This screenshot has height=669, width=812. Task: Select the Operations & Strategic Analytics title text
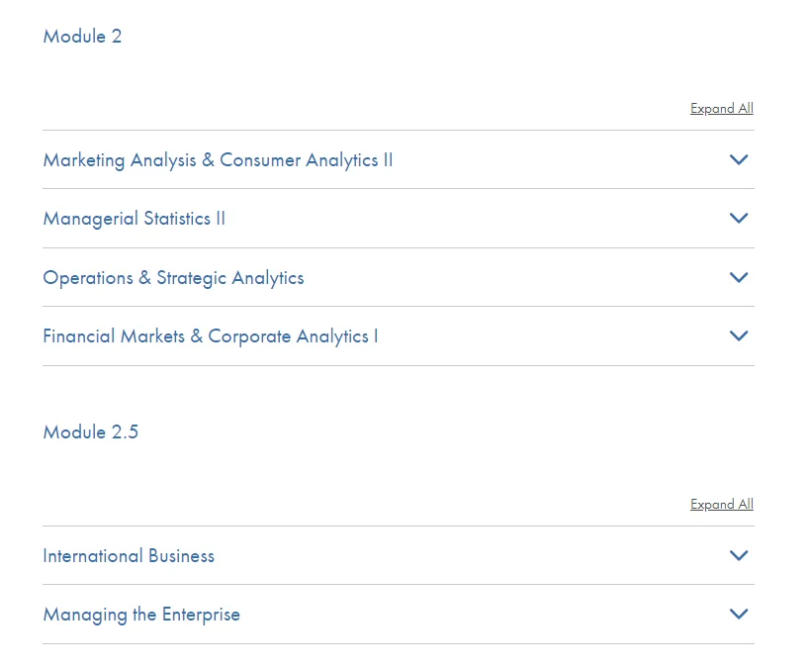(173, 278)
